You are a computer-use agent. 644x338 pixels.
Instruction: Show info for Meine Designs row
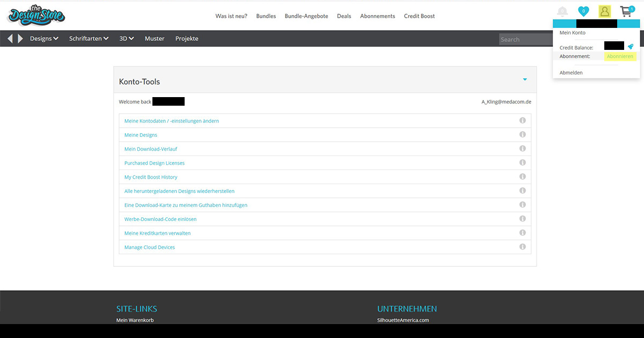point(522,135)
